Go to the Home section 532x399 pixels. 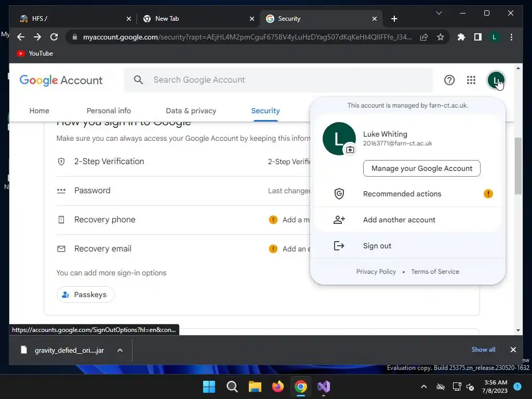39,111
